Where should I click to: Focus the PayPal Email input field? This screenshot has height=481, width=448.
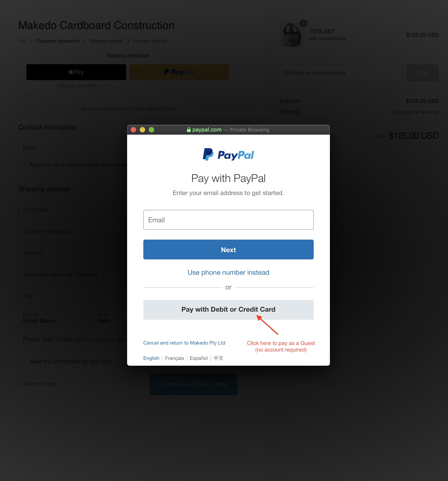coord(228,220)
